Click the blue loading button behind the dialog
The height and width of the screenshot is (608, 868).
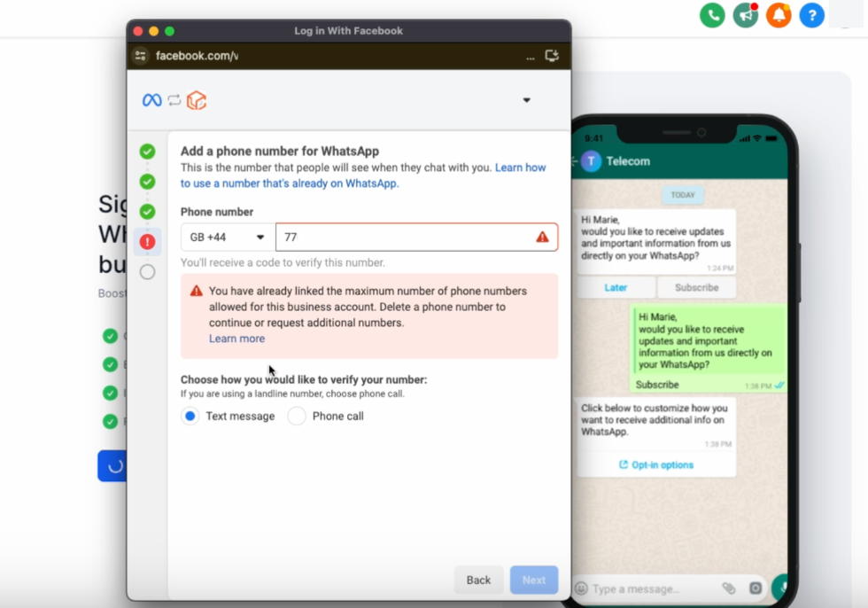(112, 466)
